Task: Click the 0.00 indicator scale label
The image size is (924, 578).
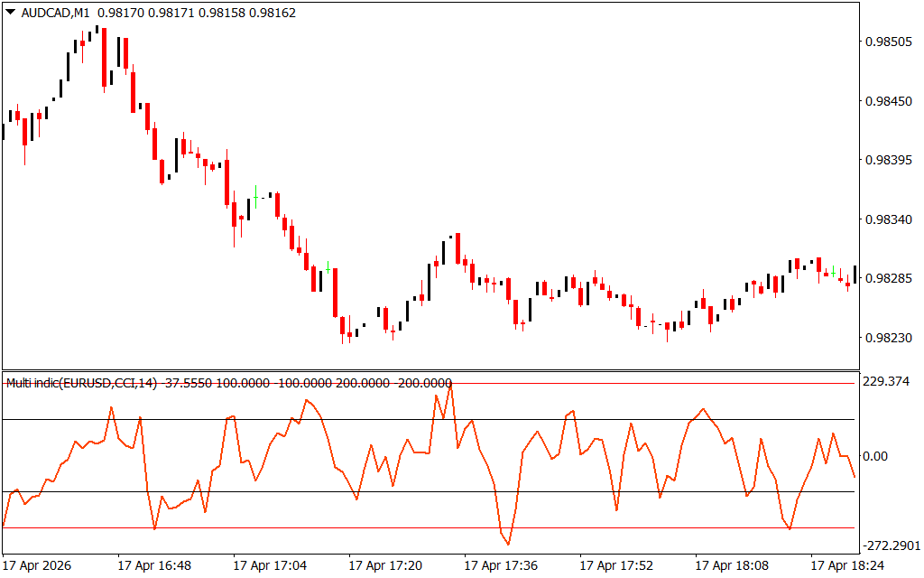Action: [875, 456]
